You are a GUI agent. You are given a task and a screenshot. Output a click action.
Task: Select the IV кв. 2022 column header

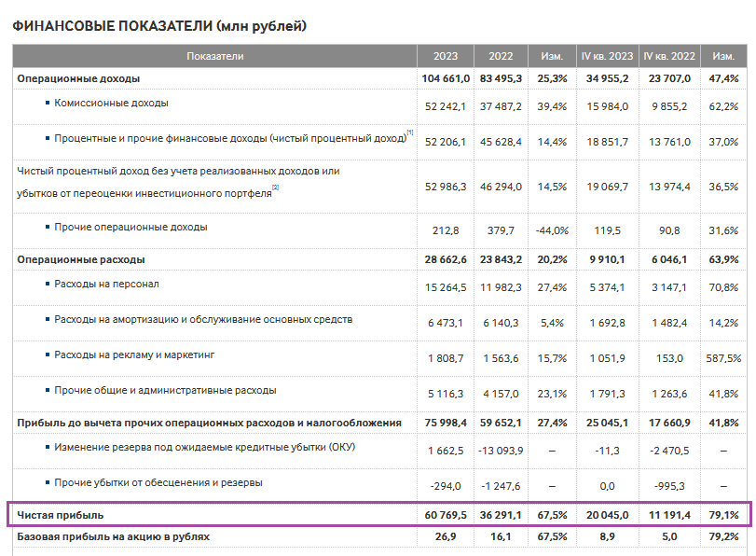[669, 56]
